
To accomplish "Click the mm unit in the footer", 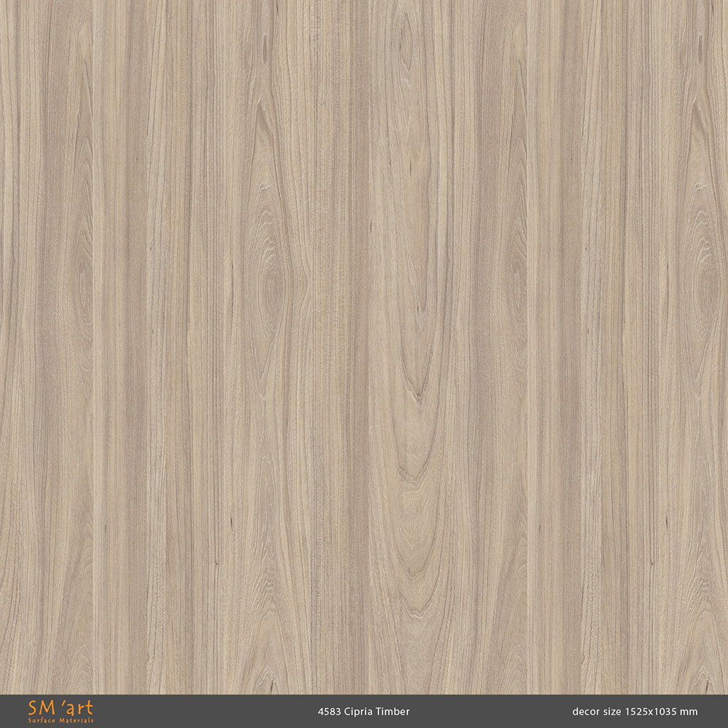I will 690,712.
